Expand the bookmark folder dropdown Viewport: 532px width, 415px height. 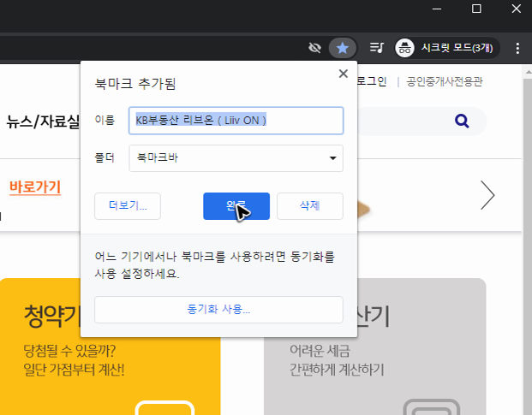pos(236,158)
